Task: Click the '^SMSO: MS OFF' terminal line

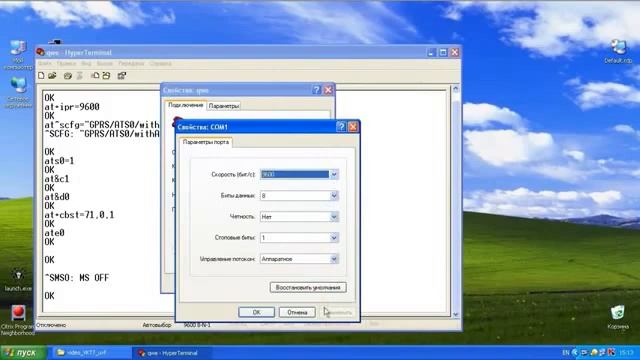Action: point(77,278)
